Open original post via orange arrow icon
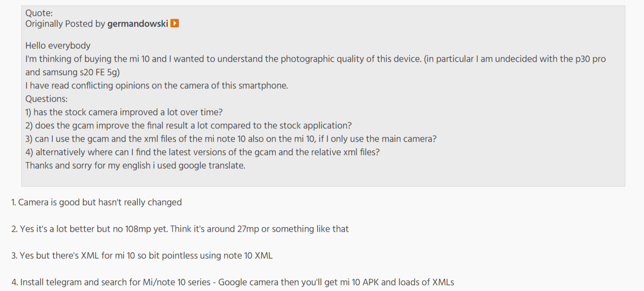644x291 pixels. point(175,23)
